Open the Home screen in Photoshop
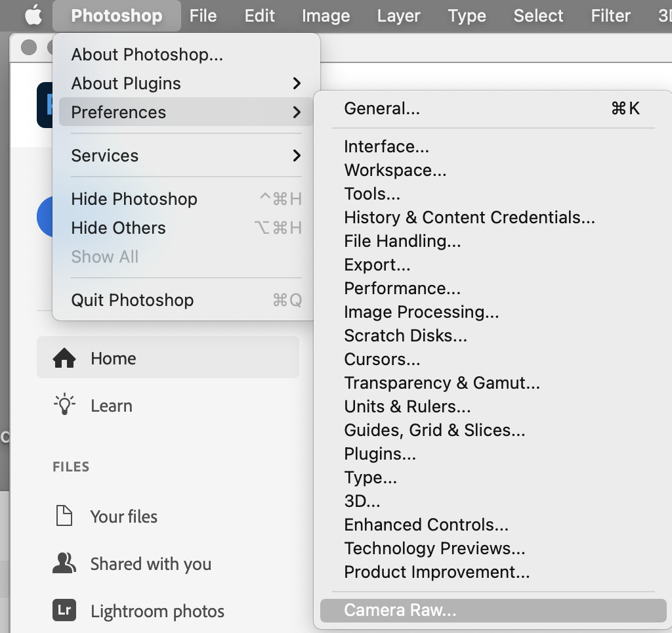This screenshot has height=633, width=672. pos(113,359)
